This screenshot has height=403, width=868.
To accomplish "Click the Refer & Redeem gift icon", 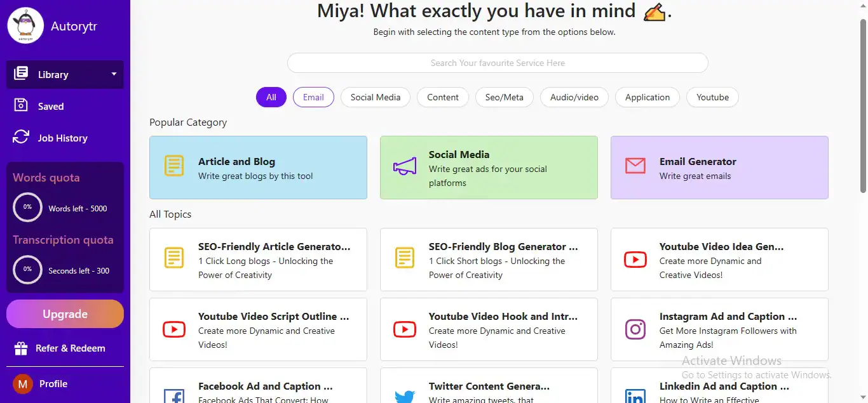I will (21, 348).
